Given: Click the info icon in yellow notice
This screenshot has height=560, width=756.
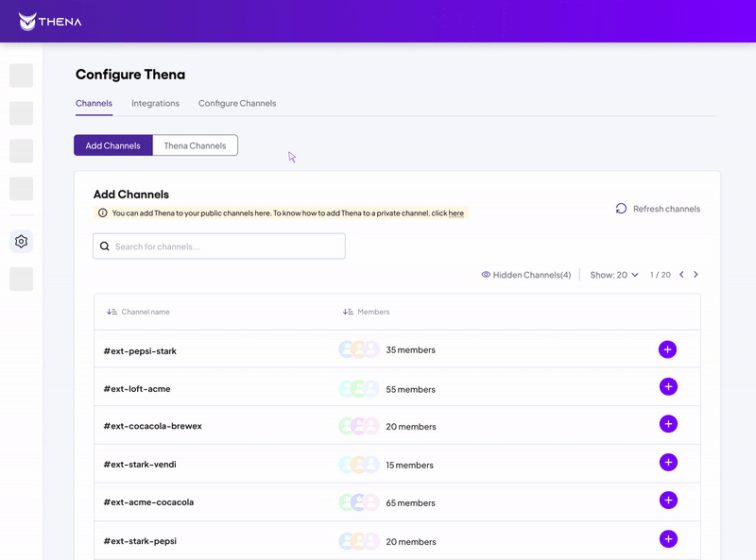Looking at the screenshot, I should point(103,212).
